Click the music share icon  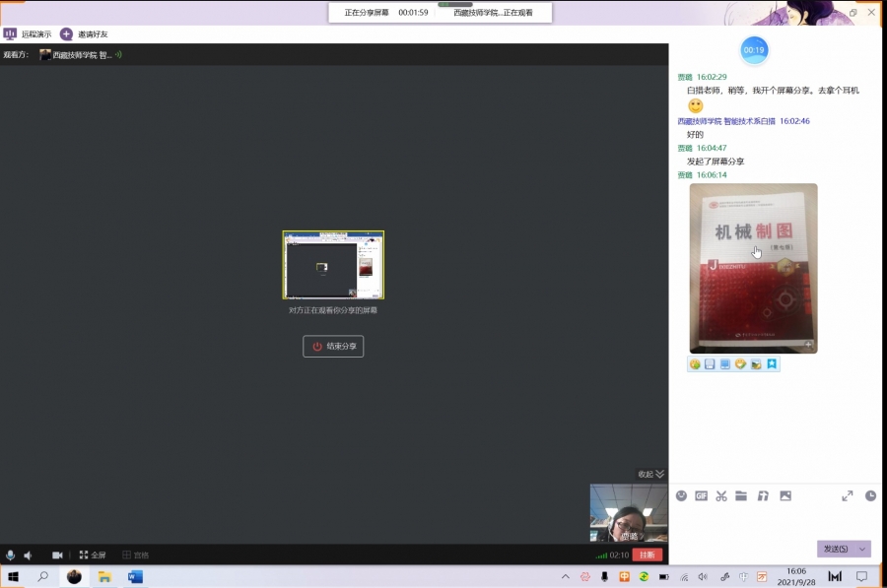coord(763,495)
